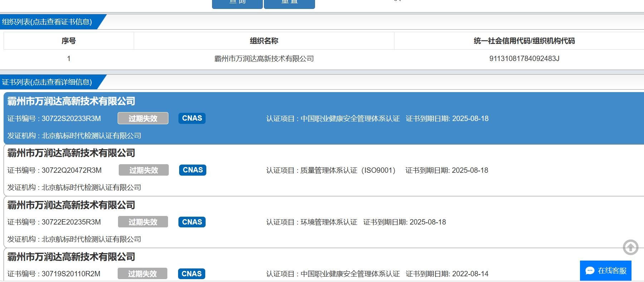Select the 证书列表(点击查看详细信息) section header
This screenshot has width=644, height=282.
click(x=47, y=82)
